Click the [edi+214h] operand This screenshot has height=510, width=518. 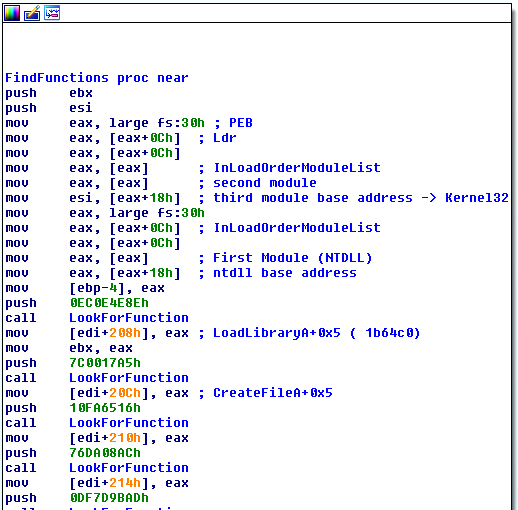109,483
